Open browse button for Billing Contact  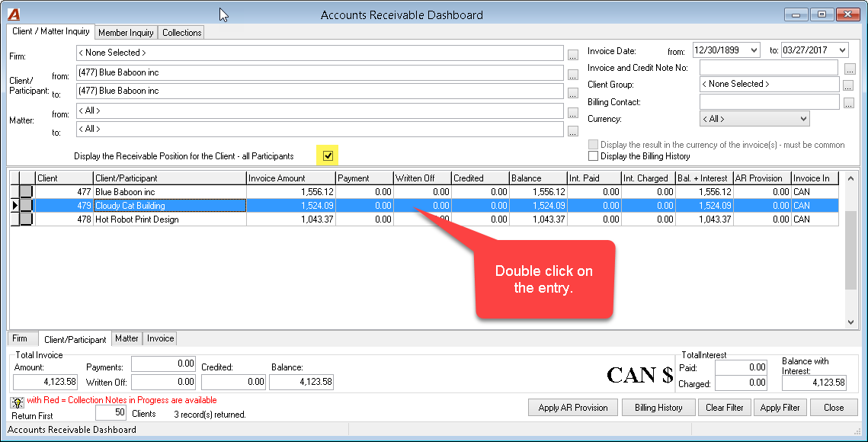pos(848,103)
